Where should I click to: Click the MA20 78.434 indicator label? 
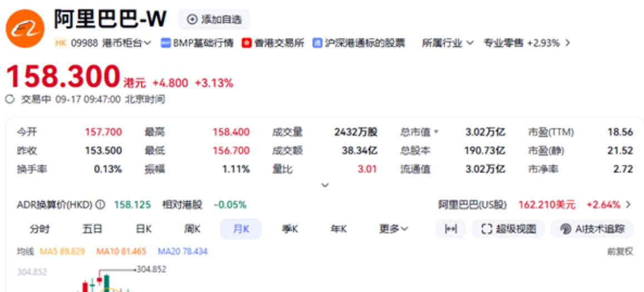tap(183, 251)
